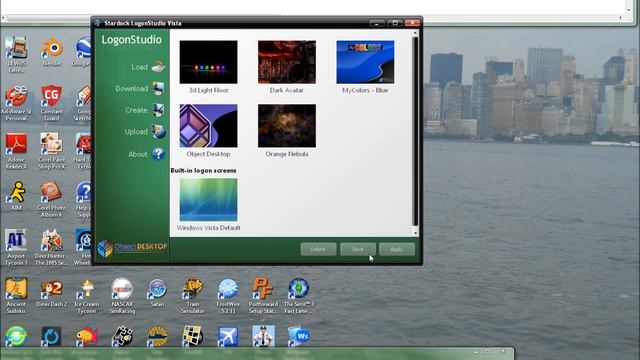
Task: Apply the selected logon screen
Action: click(396, 249)
